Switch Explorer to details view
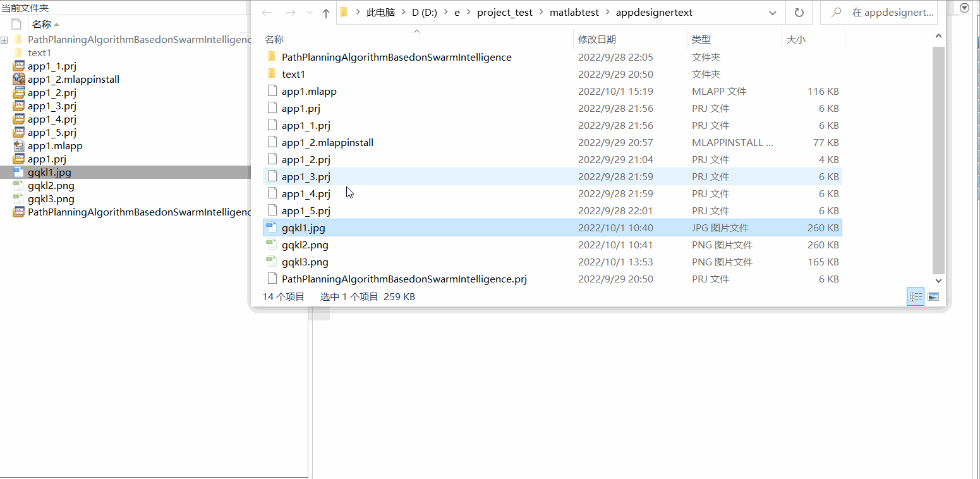This screenshot has height=479, width=980. 916,296
